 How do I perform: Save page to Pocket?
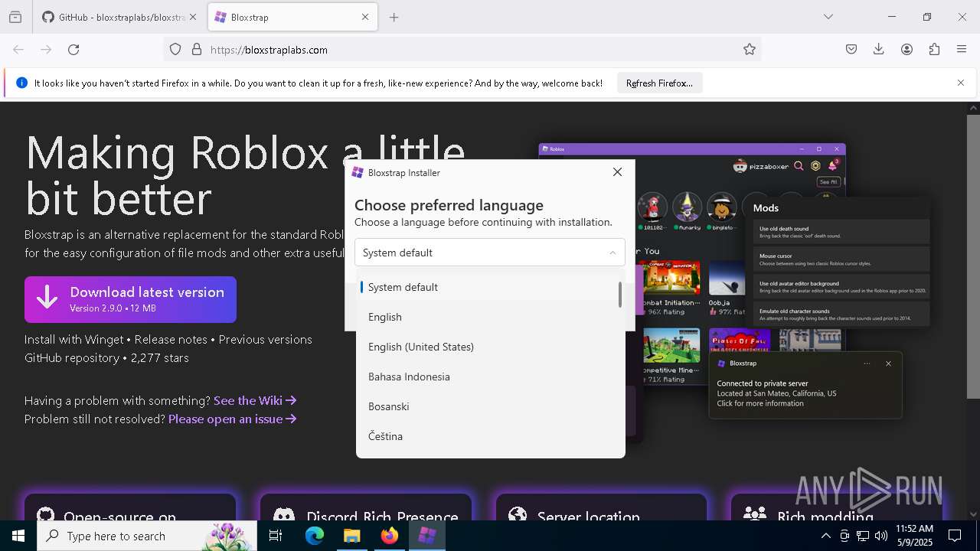[851, 50]
